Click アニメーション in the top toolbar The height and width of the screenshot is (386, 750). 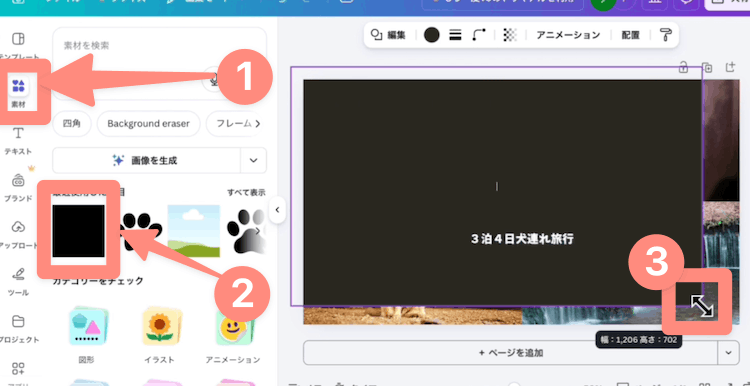tap(568, 35)
